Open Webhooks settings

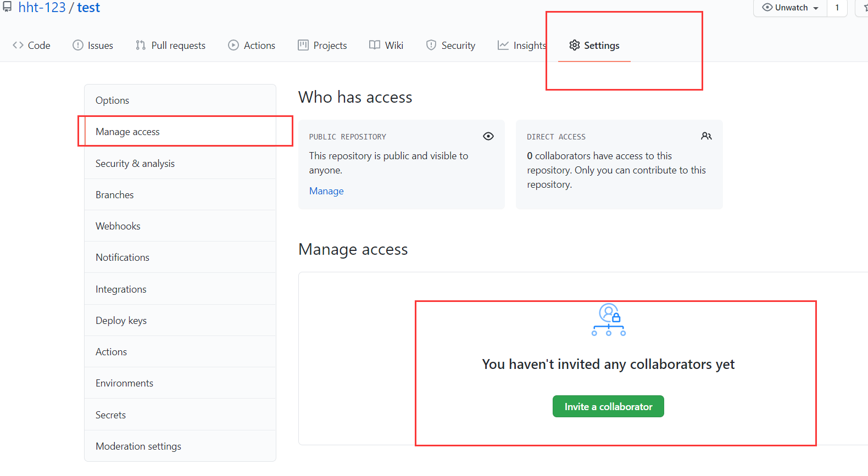(x=180, y=226)
